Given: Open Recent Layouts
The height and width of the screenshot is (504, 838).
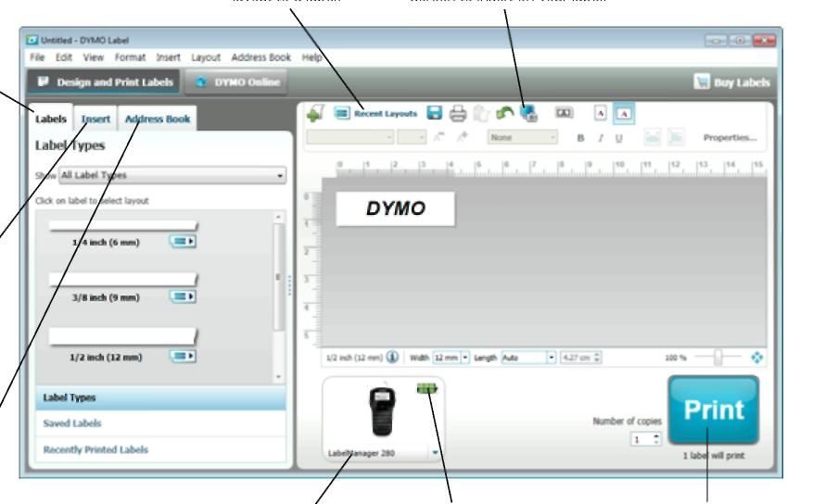Looking at the screenshot, I should (x=375, y=113).
